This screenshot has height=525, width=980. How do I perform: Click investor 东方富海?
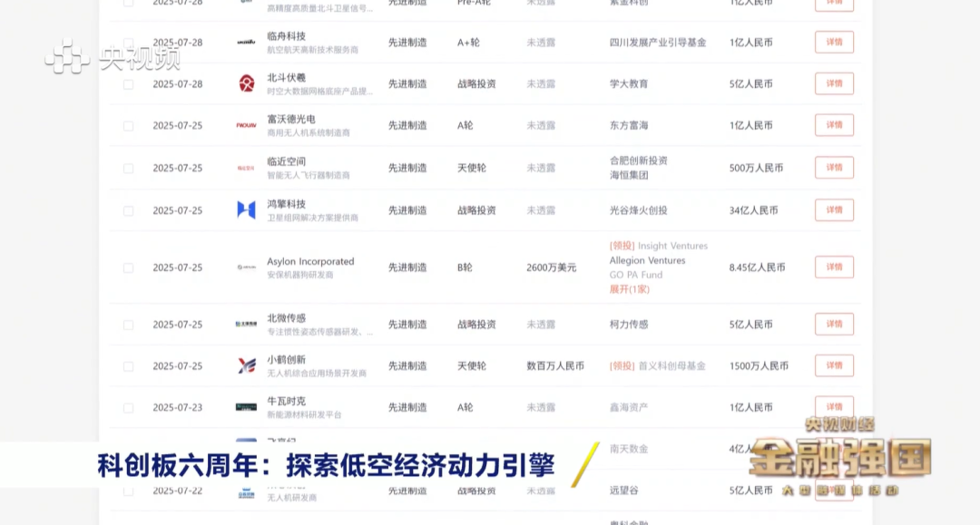point(629,125)
